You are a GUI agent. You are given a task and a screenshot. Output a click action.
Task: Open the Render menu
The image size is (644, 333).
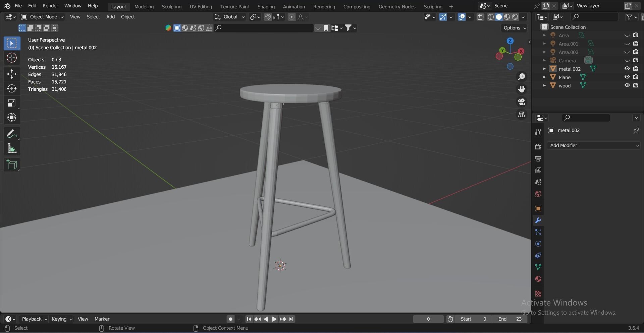click(50, 6)
